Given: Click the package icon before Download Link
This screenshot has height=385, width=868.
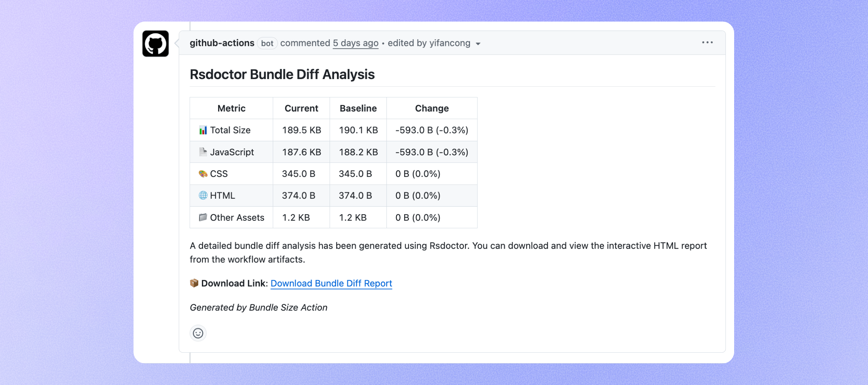Looking at the screenshot, I should click(x=195, y=283).
